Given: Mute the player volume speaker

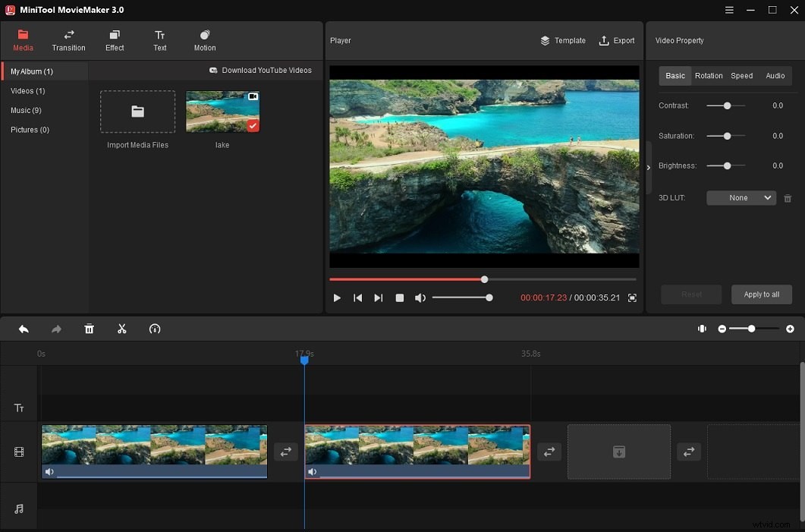Looking at the screenshot, I should coord(420,297).
